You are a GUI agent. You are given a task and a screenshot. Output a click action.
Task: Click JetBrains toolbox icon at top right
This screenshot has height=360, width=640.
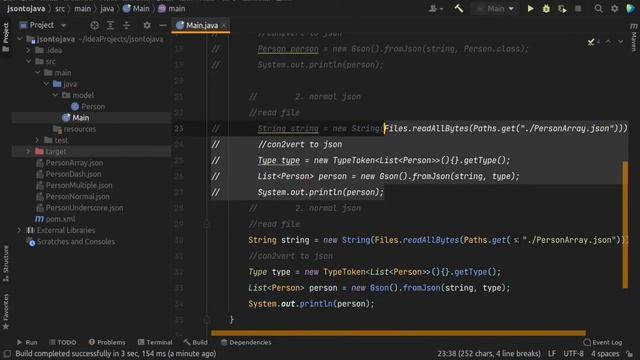pyautogui.click(x=631, y=9)
